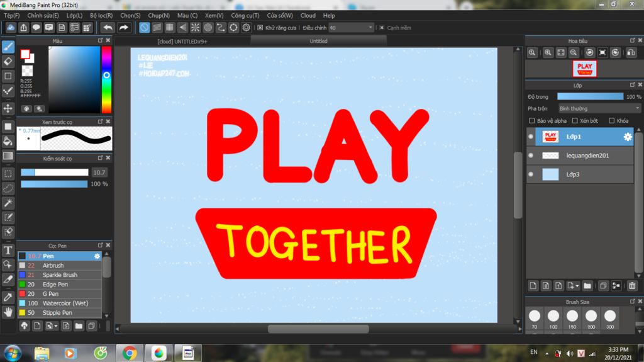Select the Text tool
Image resolution: width=644 pixels, height=362 pixels.
(8, 250)
